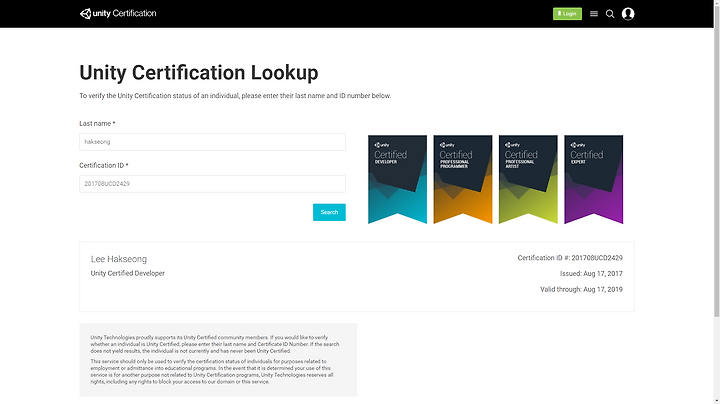Click the Last name label

97,123
